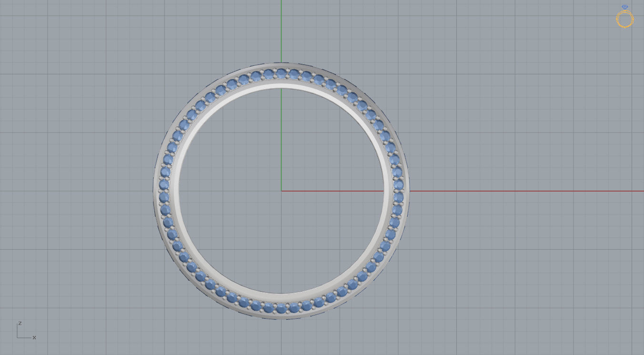
Task: Pick the topmost blue gem on the green axis
Action: click(281, 73)
